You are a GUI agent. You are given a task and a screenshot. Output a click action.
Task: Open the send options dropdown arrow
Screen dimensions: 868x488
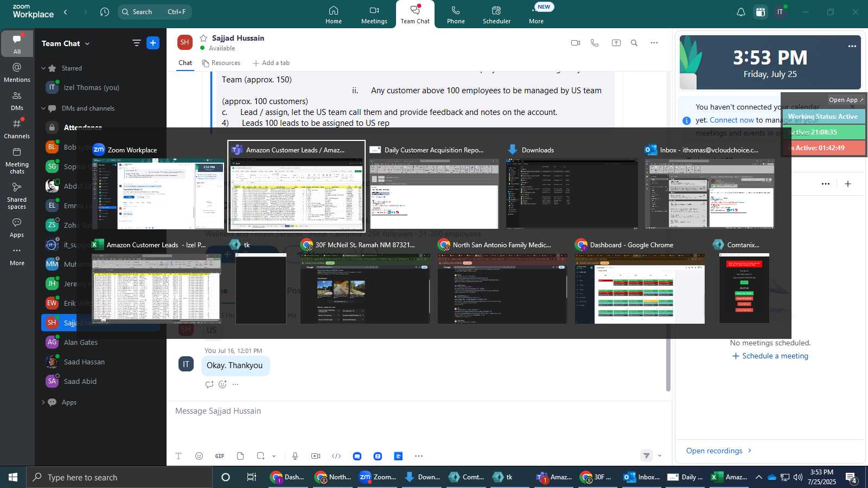pos(660,456)
